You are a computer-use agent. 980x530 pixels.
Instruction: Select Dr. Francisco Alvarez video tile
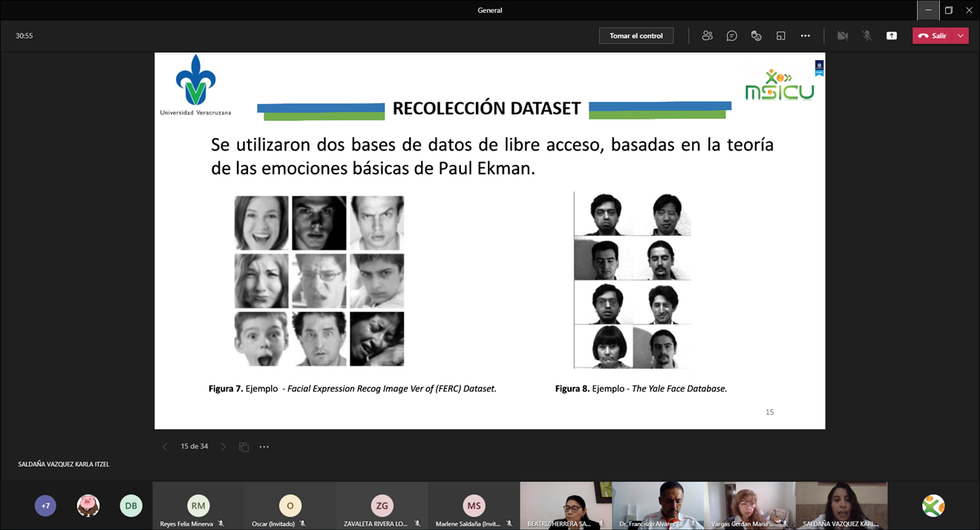click(658, 505)
